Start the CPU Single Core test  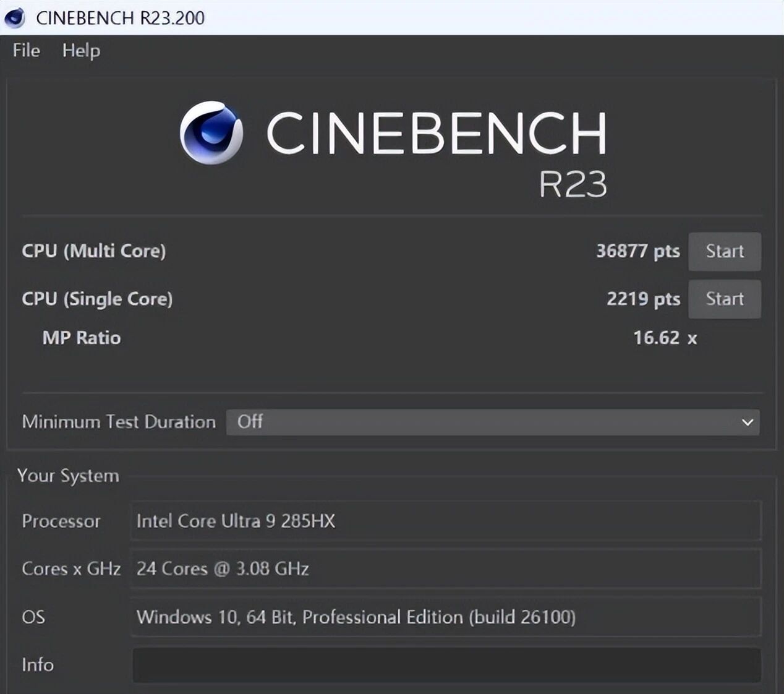click(x=724, y=299)
